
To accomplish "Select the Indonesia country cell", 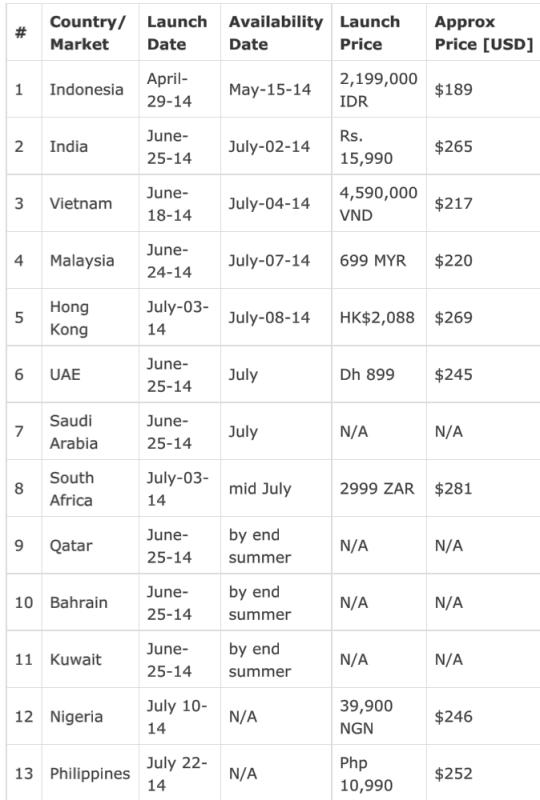I will 86,90.
